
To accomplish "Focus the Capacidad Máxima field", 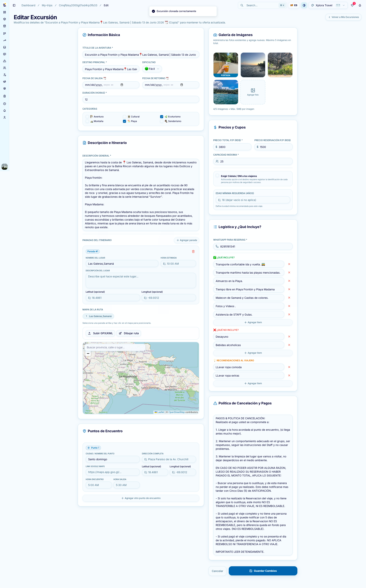I will point(253,161).
